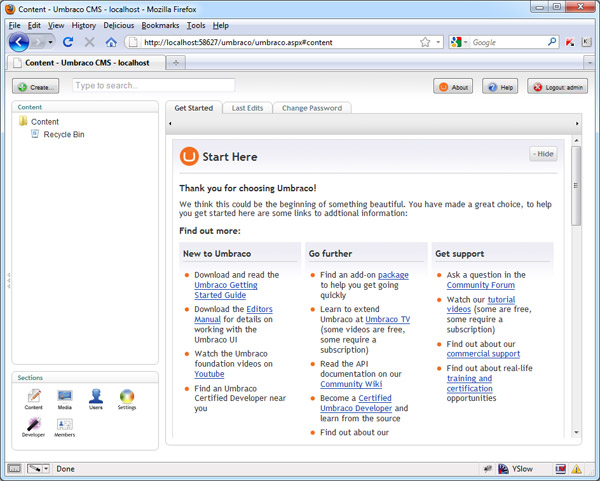Hide the Start Here panel

(x=543, y=154)
